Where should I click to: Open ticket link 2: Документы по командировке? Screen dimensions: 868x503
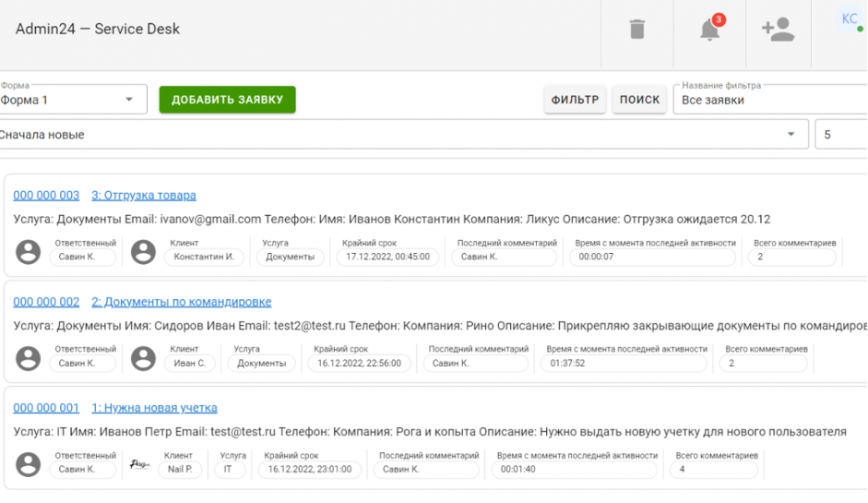point(181,302)
